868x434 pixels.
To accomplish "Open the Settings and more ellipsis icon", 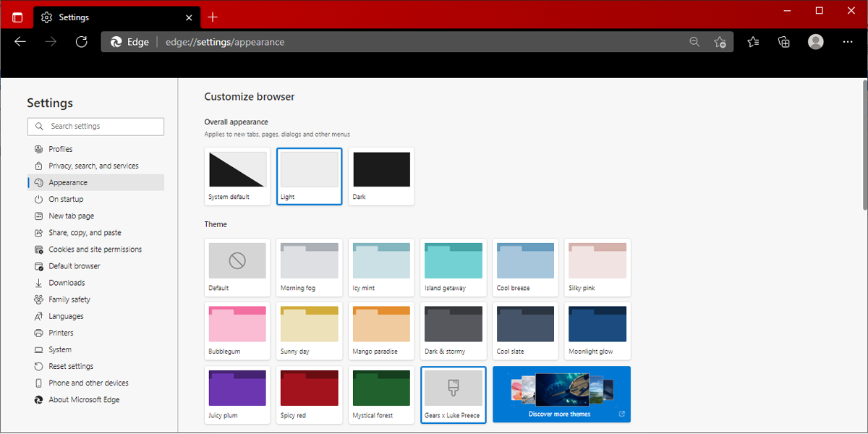I will click(847, 41).
